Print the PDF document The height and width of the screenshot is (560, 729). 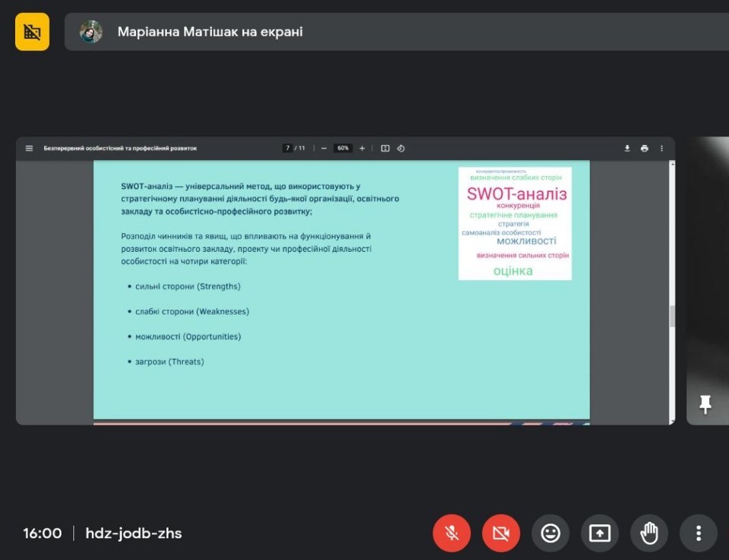pyautogui.click(x=645, y=148)
